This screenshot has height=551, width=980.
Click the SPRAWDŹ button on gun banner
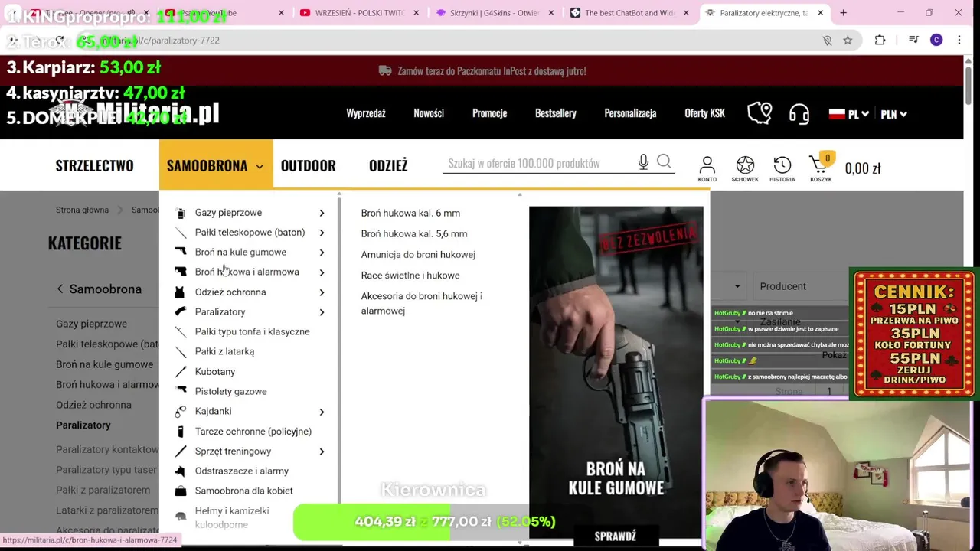click(616, 536)
